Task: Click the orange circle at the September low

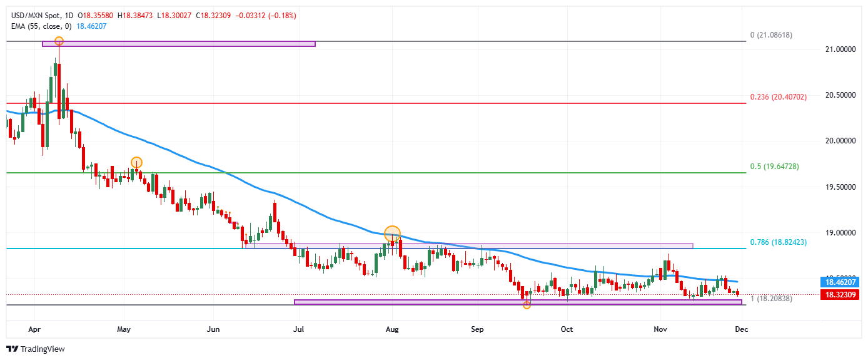Action: pyautogui.click(x=527, y=305)
